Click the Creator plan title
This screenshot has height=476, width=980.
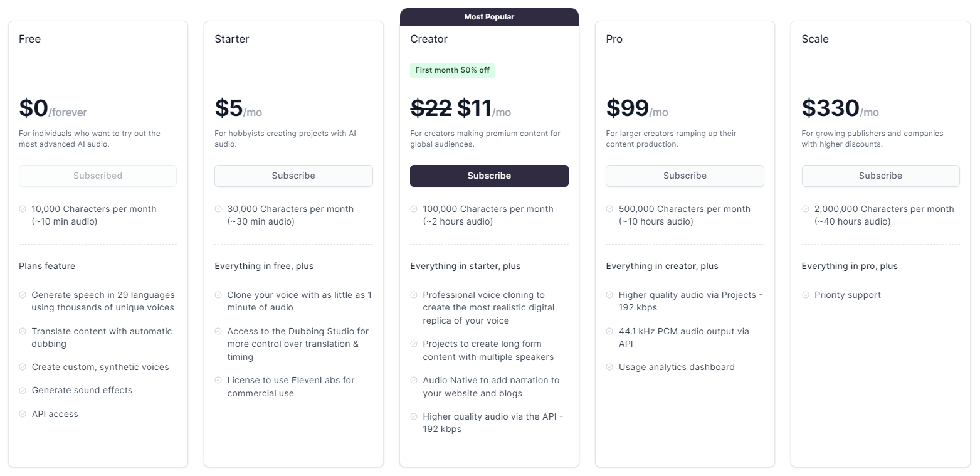(429, 39)
